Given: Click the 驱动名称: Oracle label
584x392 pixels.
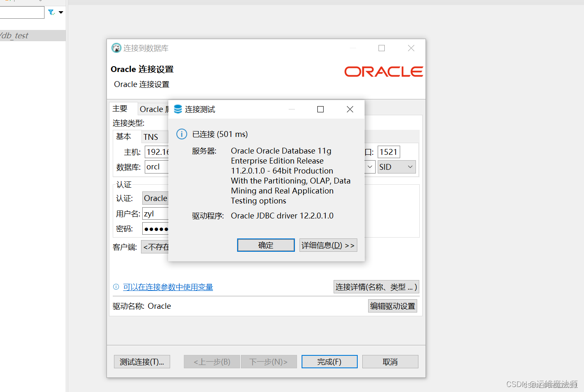Looking at the screenshot, I should click(x=142, y=306).
